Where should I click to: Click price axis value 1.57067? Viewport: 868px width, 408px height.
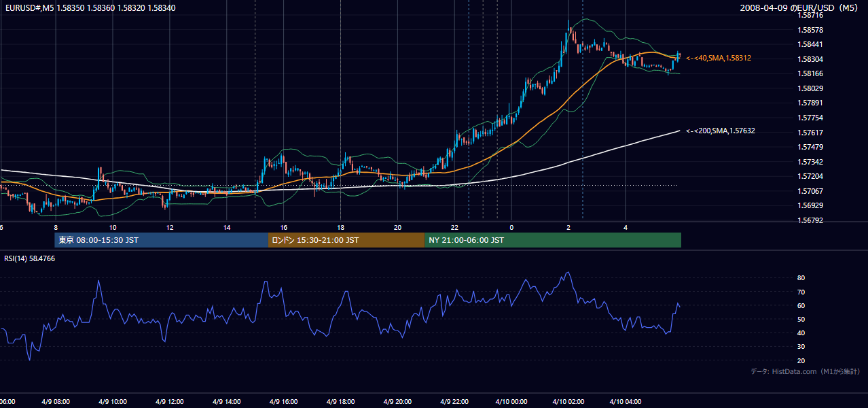pyautogui.click(x=811, y=191)
